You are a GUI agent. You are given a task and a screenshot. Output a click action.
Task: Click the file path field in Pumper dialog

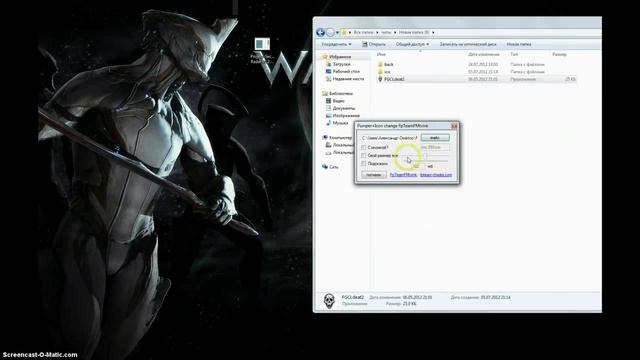[x=389, y=138]
